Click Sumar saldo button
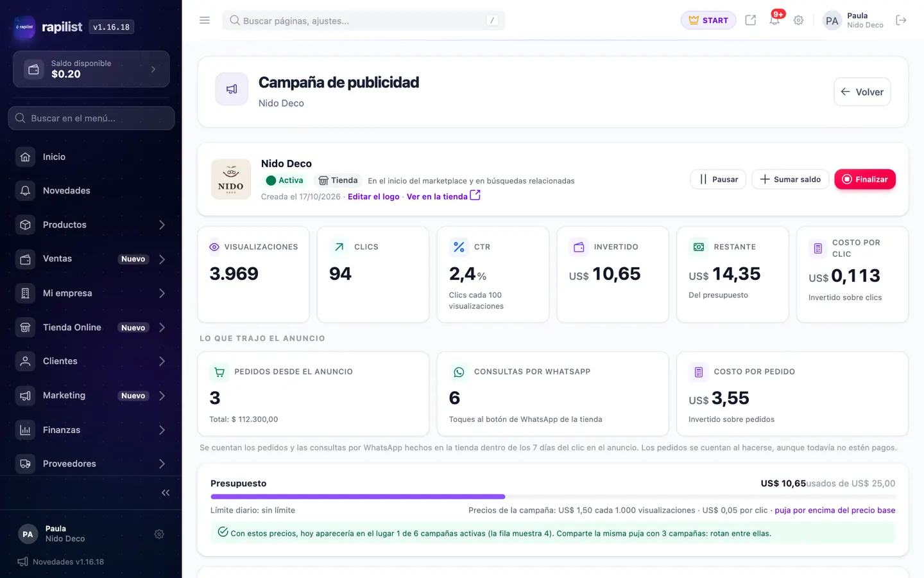Screen dimensions: 924x578 790,179
